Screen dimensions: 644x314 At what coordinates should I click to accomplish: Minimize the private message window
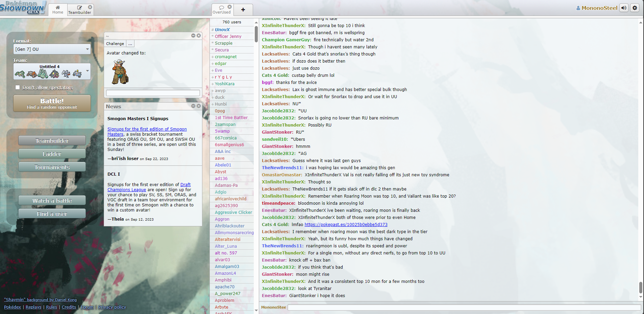193,36
